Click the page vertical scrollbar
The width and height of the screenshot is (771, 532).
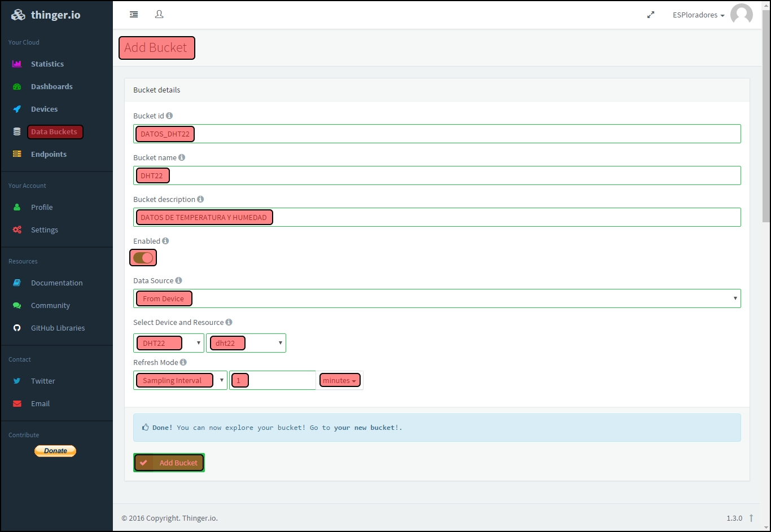coord(766,117)
